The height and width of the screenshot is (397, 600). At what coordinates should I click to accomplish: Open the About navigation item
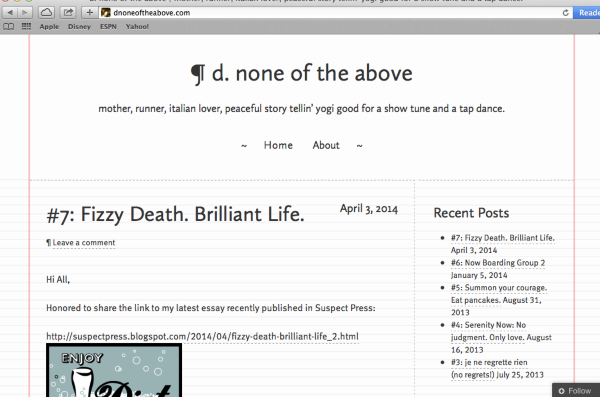pyautogui.click(x=326, y=145)
